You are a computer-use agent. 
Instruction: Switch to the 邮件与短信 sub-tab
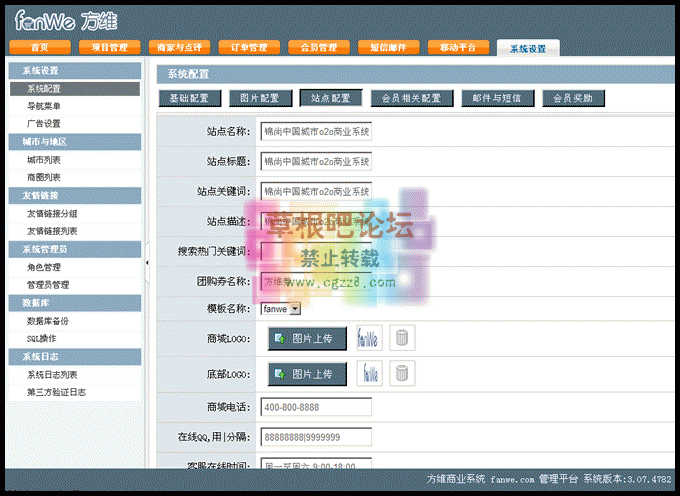click(x=498, y=98)
